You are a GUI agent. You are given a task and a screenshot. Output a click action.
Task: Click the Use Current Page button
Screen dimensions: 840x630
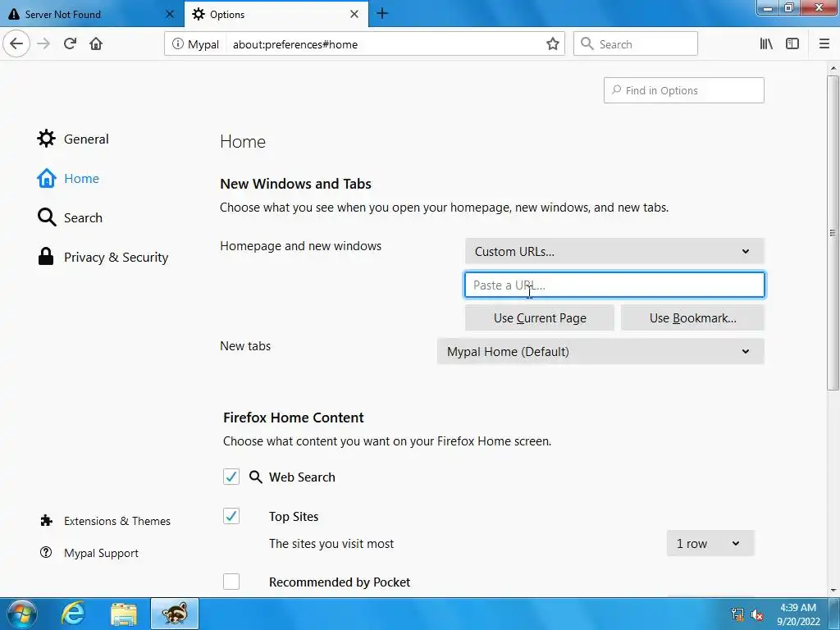tap(540, 317)
